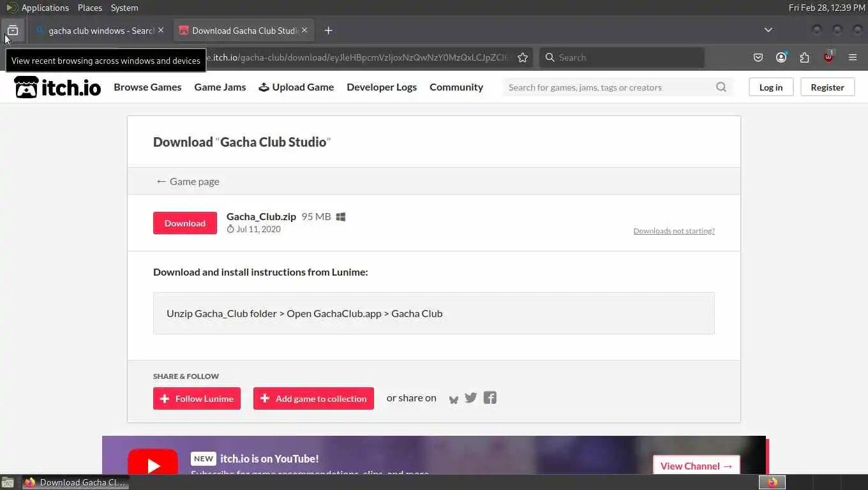Screen dimensions: 868x490
Task: Click the Firefox icon in bottom-right panel
Action: [x=772, y=482]
